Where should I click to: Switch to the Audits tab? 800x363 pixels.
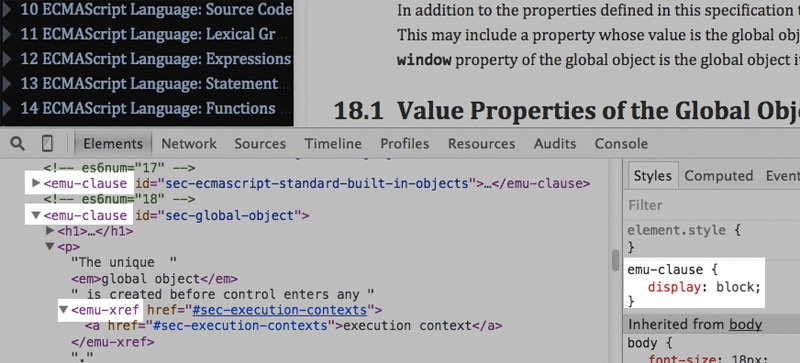pyautogui.click(x=555, y=144)
